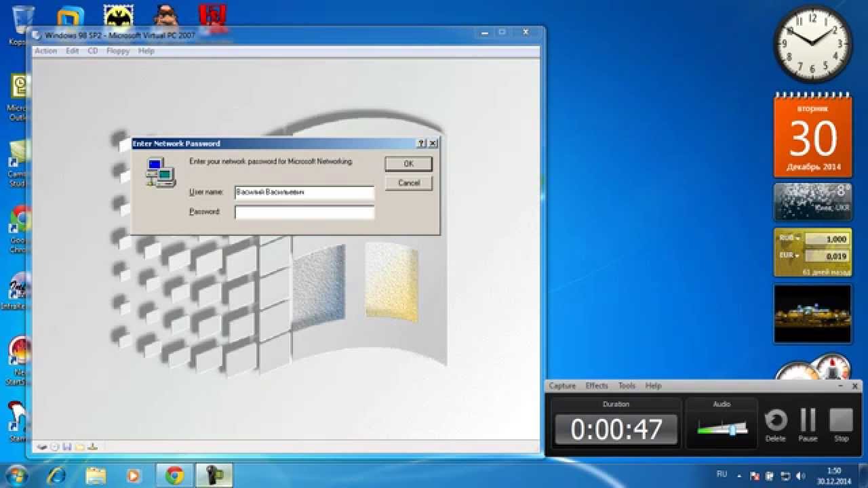
Task: Stop the screen recording
Action: [841, 425]
